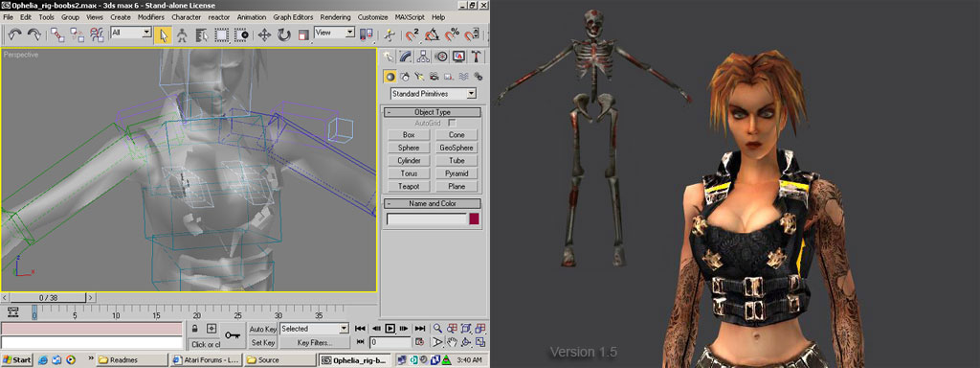The width and height of the screenshot is (980, 368).
Task: Click the Cylinder primitive button
Action: click(x=409, y=161)
